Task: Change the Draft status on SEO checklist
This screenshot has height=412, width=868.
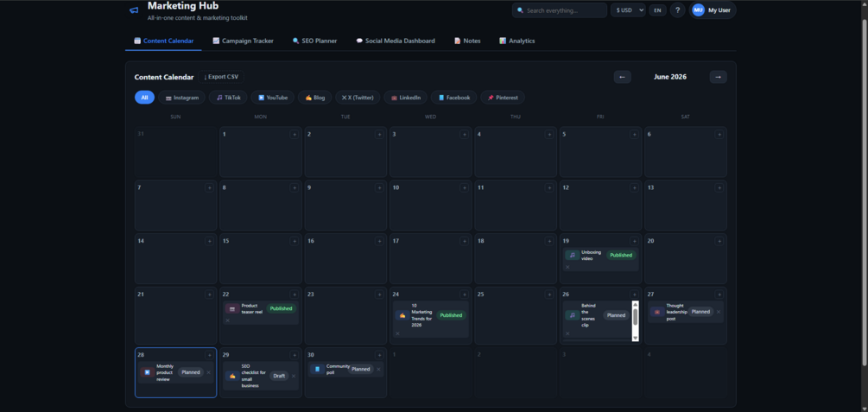Action: (279, 376)
